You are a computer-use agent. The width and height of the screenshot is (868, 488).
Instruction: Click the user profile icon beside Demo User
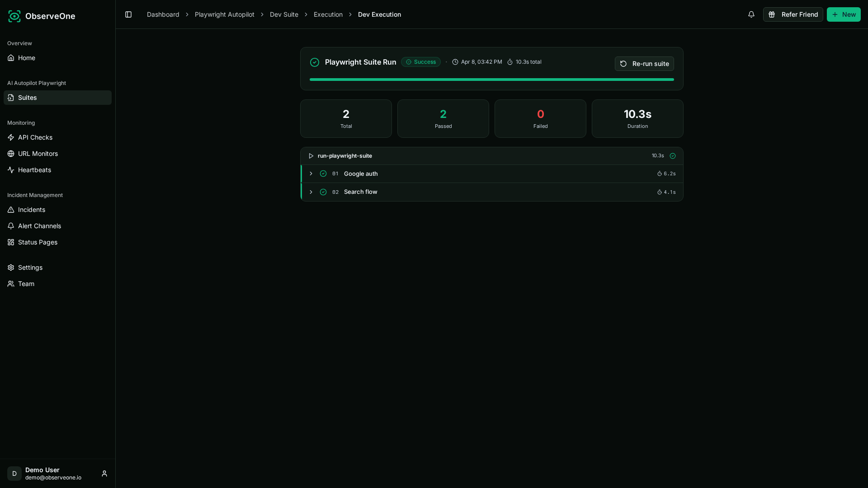tap(104, 474)
